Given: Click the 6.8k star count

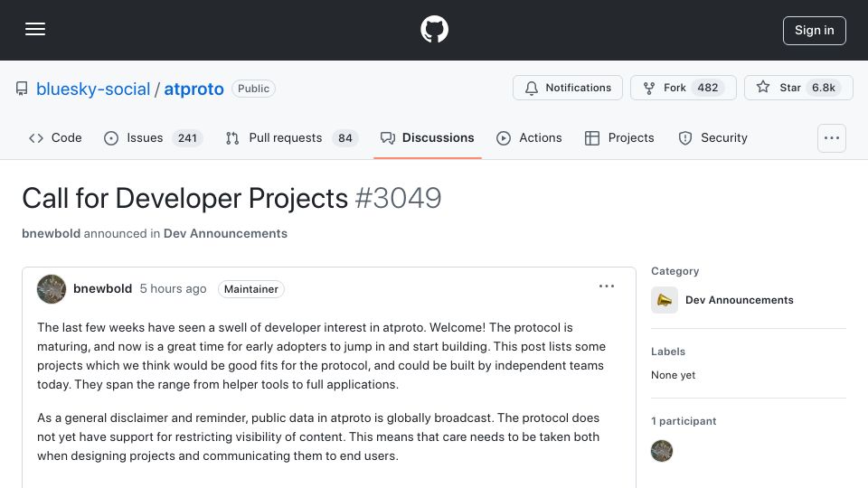Looking at the screenshot, I should click(x=823, y=88).
